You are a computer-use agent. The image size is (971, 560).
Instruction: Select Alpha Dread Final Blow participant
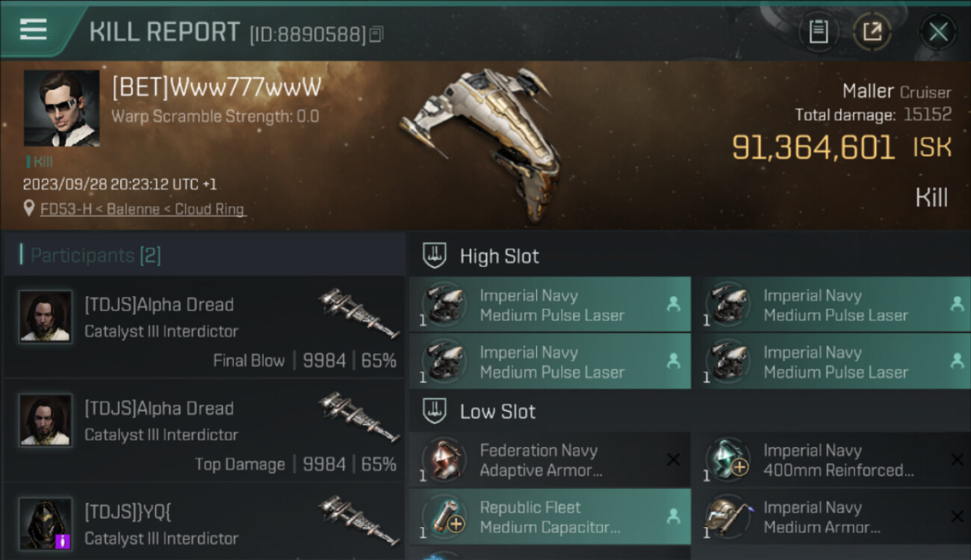(204, 326)
